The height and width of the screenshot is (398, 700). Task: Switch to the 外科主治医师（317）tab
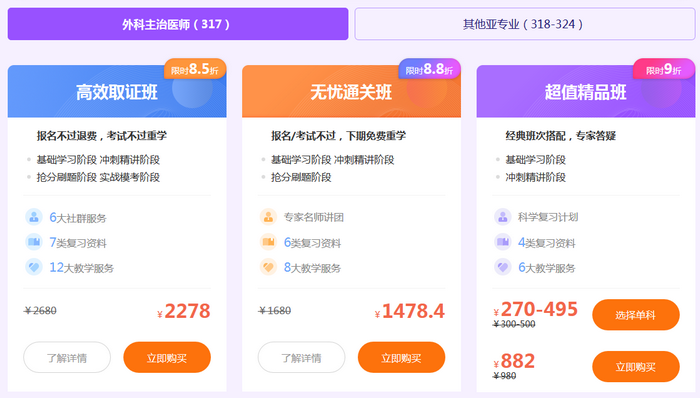point(178,24)
